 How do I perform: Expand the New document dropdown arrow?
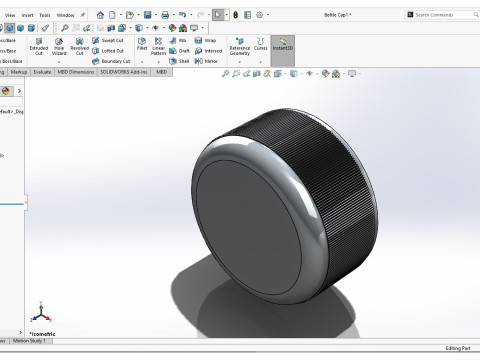(x=120, y=15)
